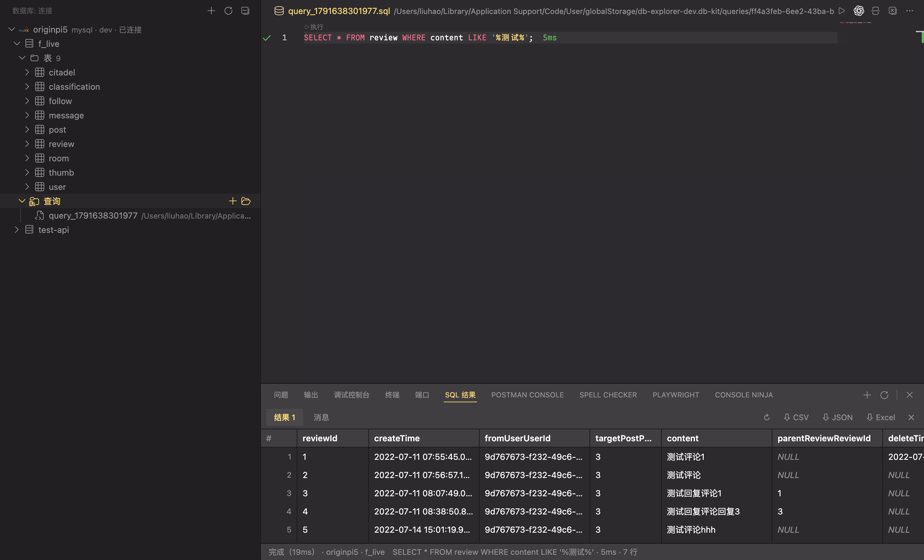Image resolution: width=924 pixels, height=560 pixels.
Task: Collapse the f_live database node
Action: 17,44
